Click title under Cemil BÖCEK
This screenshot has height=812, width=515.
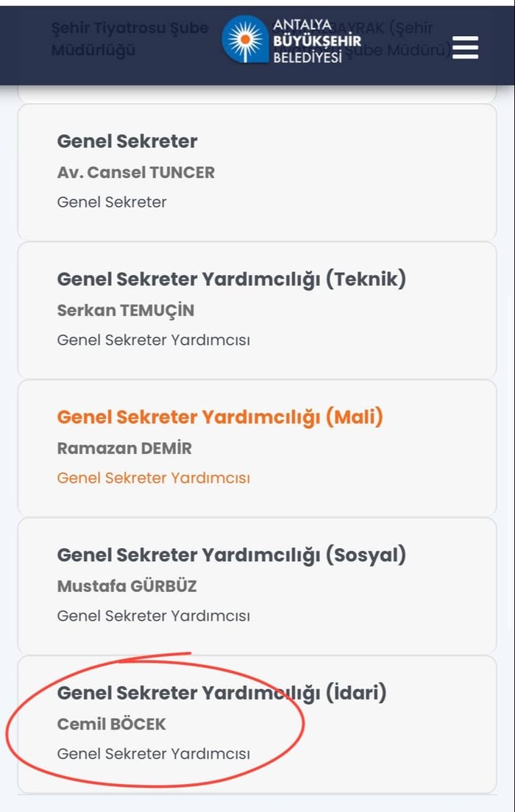click(154, 754)
